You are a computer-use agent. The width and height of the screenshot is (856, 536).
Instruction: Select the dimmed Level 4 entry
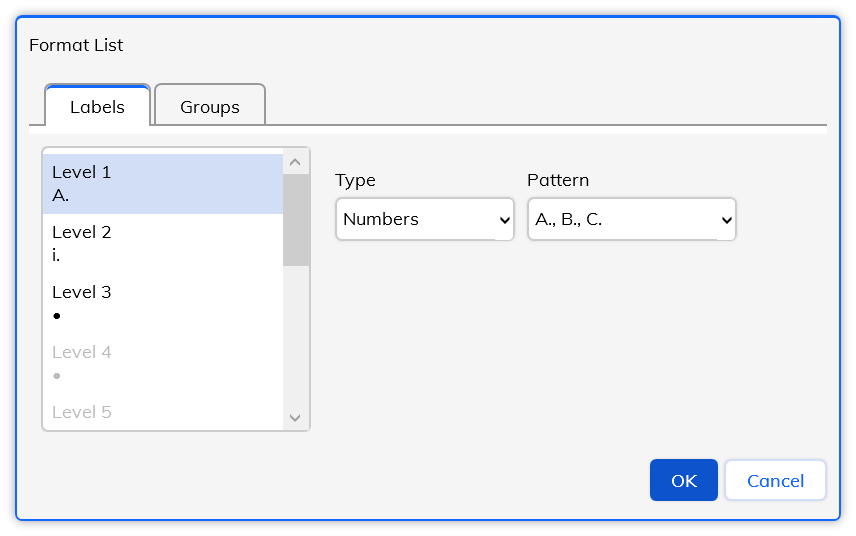[163, 364]
